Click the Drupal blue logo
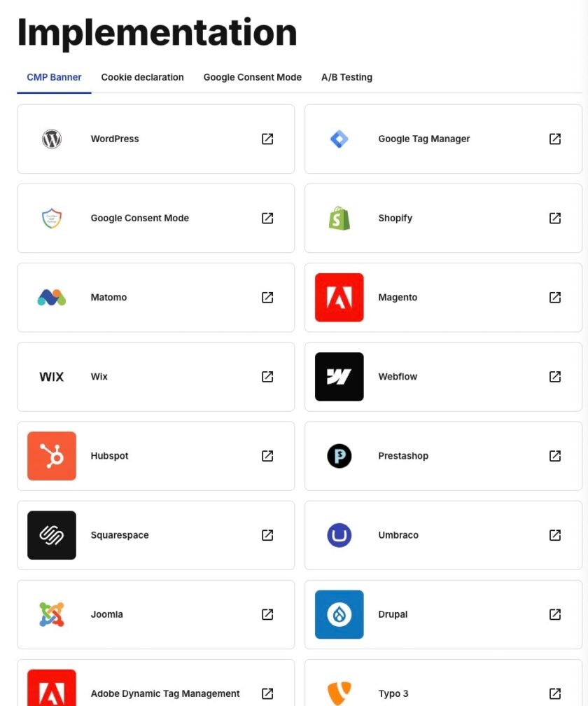 [339, 614]
